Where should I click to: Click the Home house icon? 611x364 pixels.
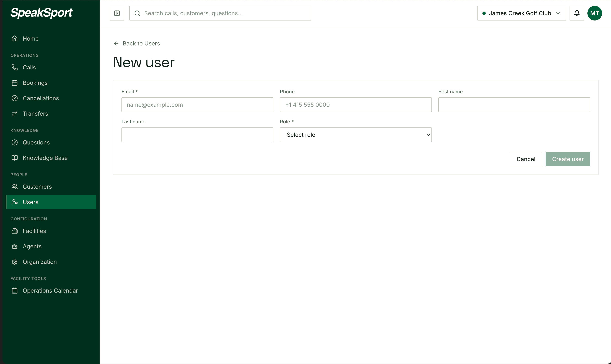pyautogui.click(x=15, y=39)
